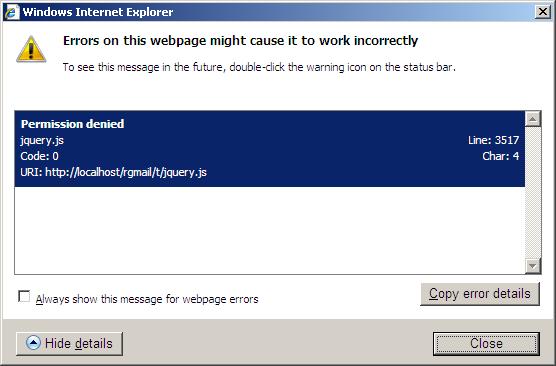Click the Line: 3517 text

coord(493,140)
